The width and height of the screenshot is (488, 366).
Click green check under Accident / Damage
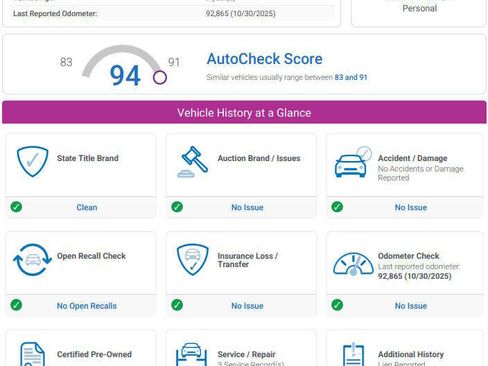(x=337, y=207)
